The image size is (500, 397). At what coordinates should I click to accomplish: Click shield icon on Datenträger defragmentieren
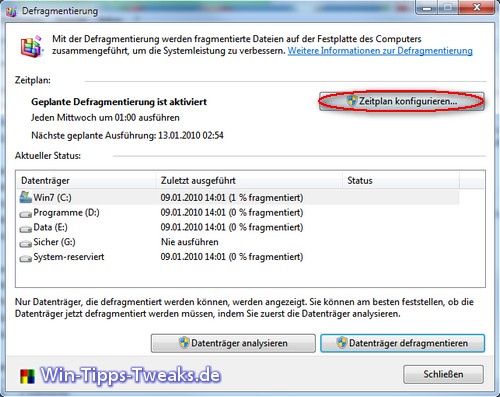342,343
